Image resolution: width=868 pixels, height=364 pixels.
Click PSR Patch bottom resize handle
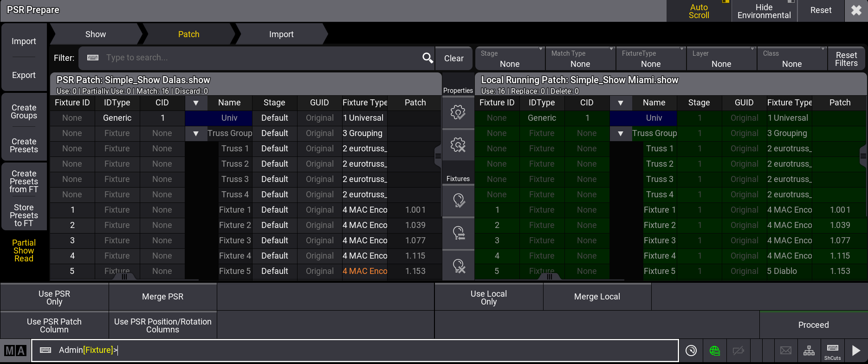124,277
